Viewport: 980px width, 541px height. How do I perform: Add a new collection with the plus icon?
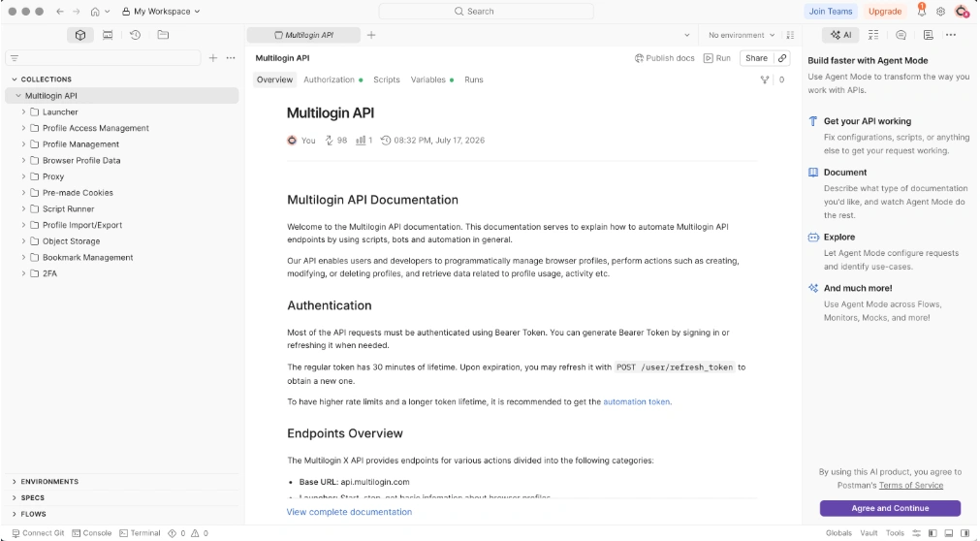[x=213, y=58]
